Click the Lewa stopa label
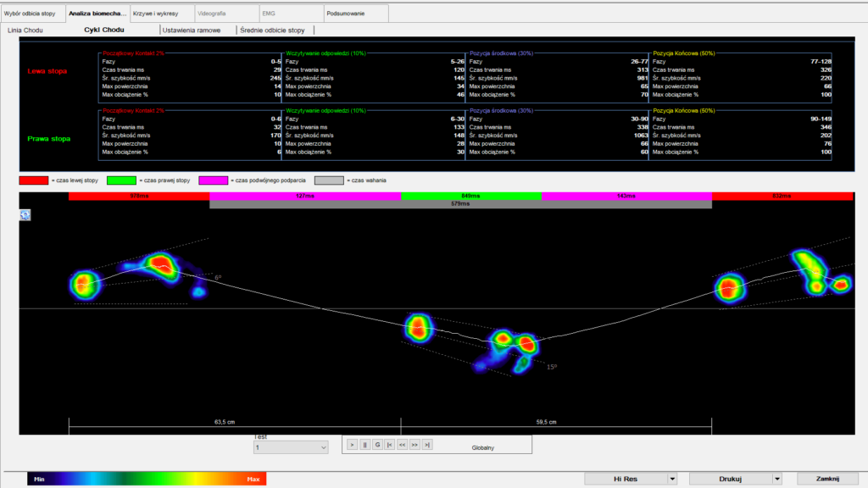Viewport: 868px width, 488px height. [47, 71]
